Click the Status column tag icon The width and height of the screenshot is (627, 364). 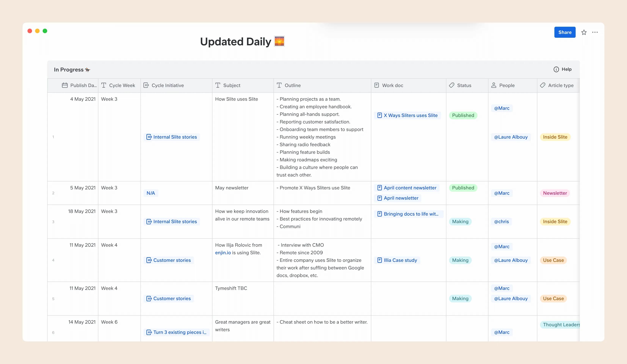tap(452, 85)
